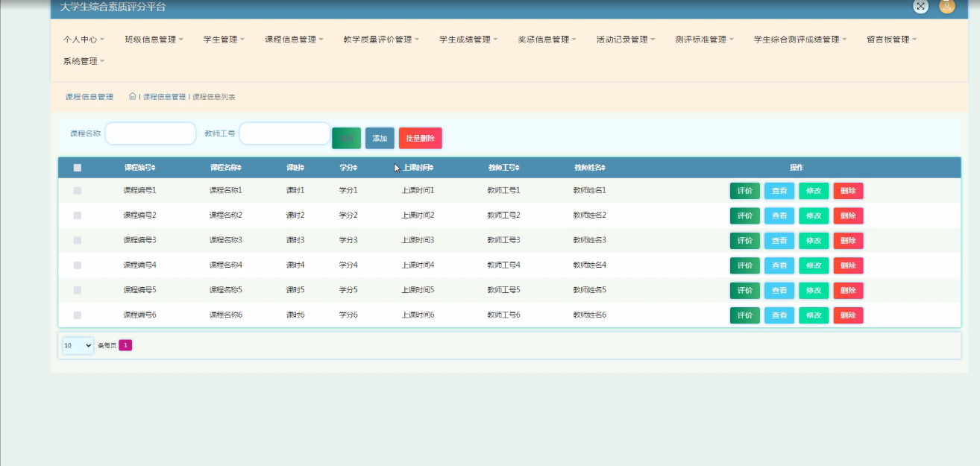This screenshot has width=980, height=466.
Task: Open the 测评标准管理 menu
Action: click(x=704, y=40)
